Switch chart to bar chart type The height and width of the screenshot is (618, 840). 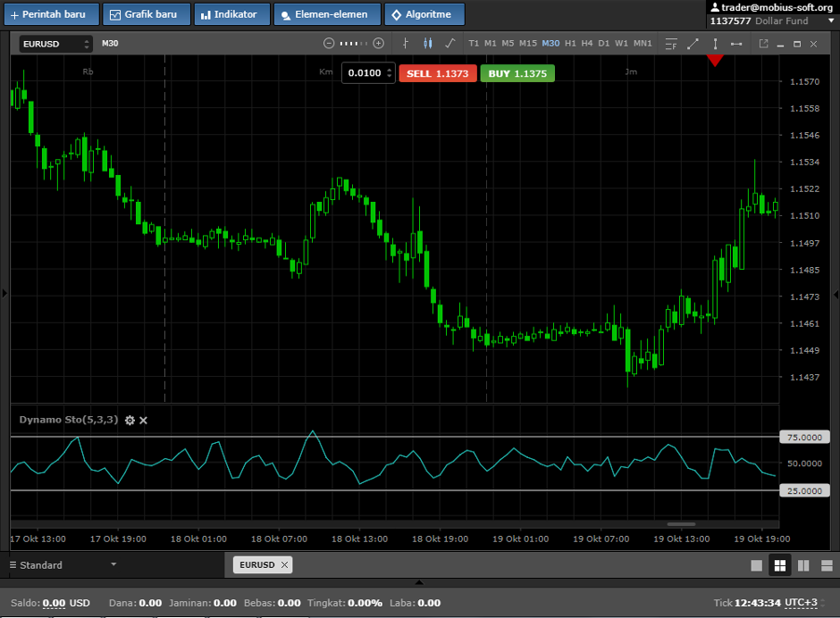(406, 43)
